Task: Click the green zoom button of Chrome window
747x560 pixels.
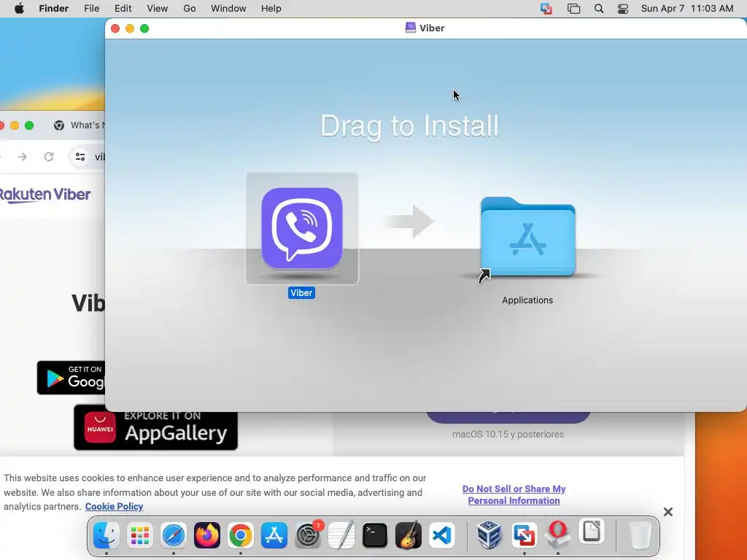Action: 29,125
